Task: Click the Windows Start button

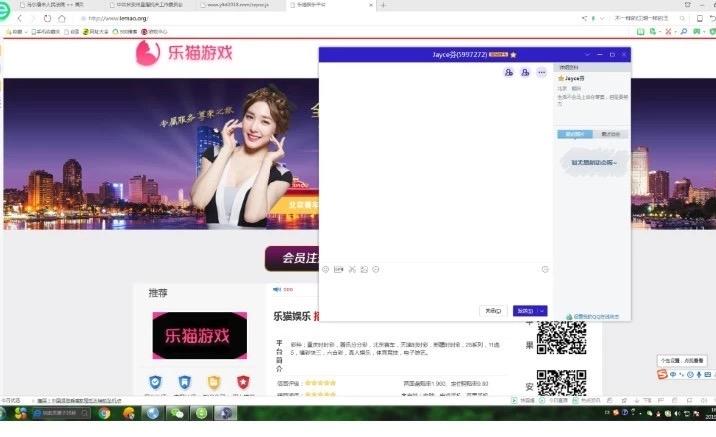Action: (2, 413)
